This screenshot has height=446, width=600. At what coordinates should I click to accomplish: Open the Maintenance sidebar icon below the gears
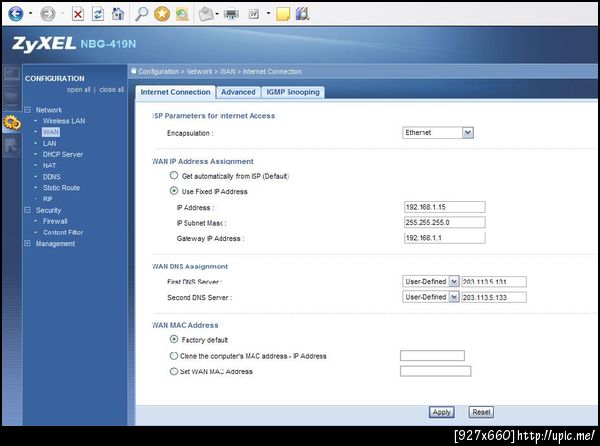tap(11, 147)
